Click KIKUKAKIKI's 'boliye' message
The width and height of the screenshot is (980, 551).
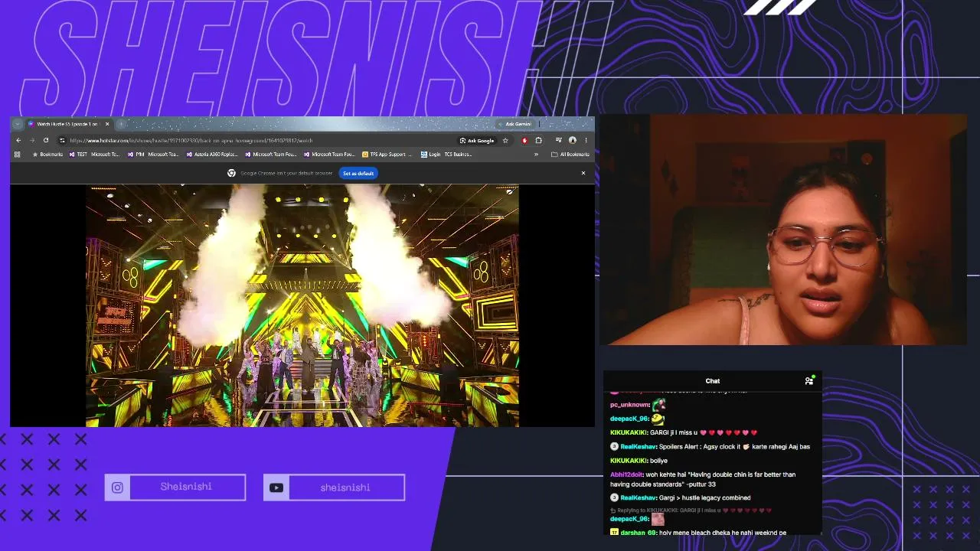coord(639,461)
